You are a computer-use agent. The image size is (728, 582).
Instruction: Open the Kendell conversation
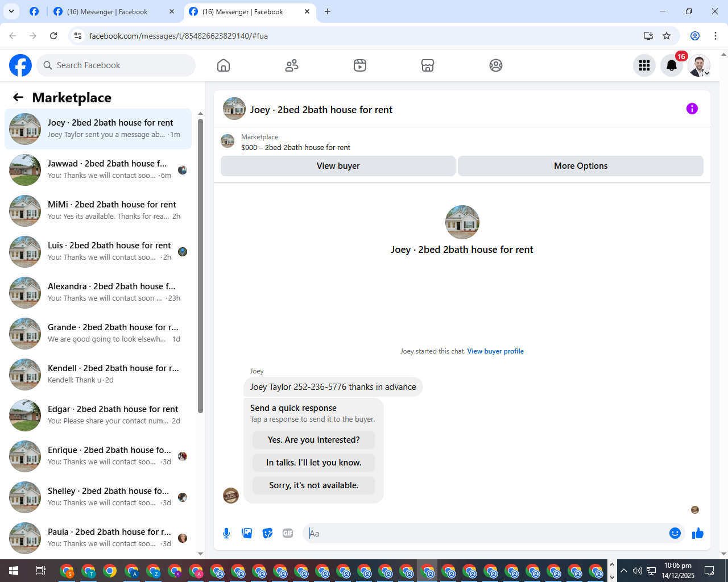[x=98, y=375]
